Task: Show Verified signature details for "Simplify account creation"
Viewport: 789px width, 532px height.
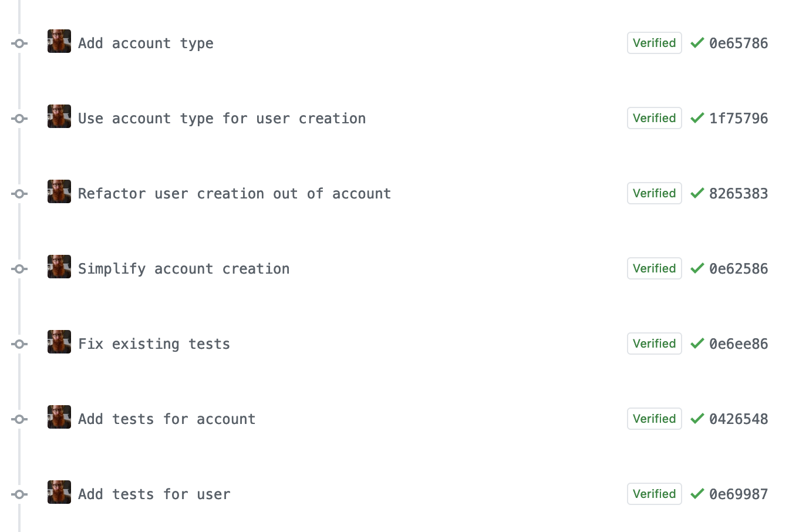Action: 655,268
